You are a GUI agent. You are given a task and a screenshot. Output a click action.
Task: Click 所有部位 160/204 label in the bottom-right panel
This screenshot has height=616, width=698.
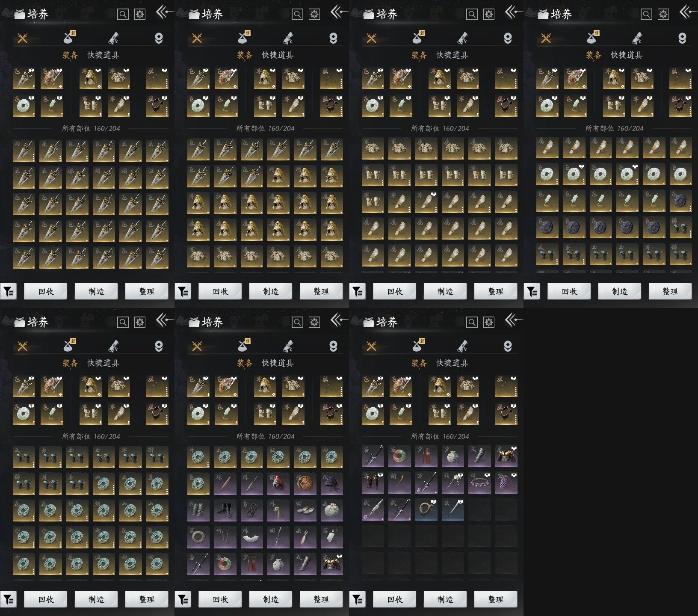(440, 436)
